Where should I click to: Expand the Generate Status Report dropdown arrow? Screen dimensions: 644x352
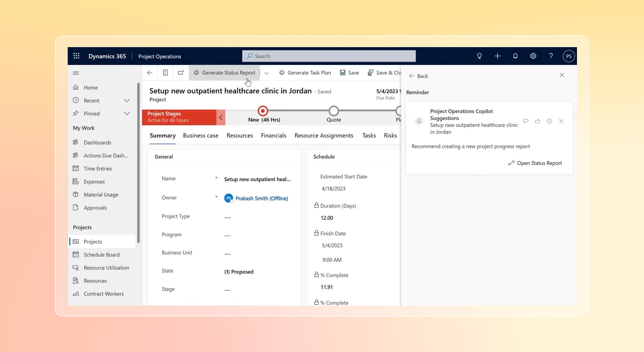267,73
